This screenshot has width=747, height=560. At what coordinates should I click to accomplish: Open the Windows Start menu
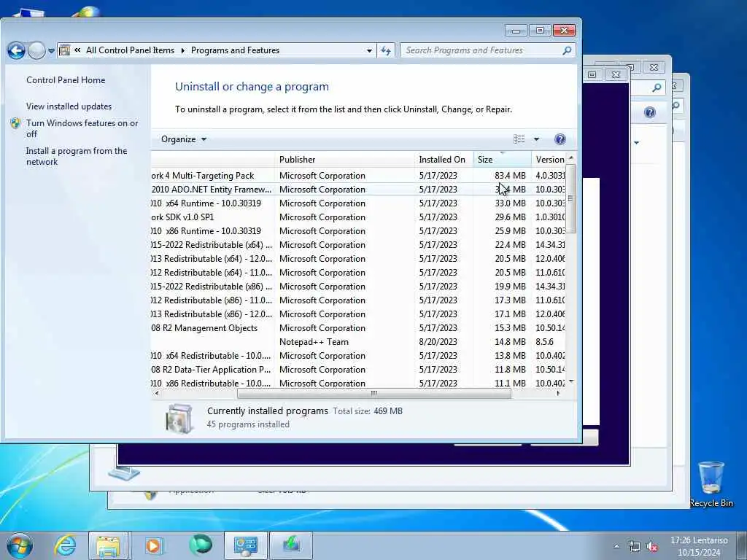coord(20,545)
